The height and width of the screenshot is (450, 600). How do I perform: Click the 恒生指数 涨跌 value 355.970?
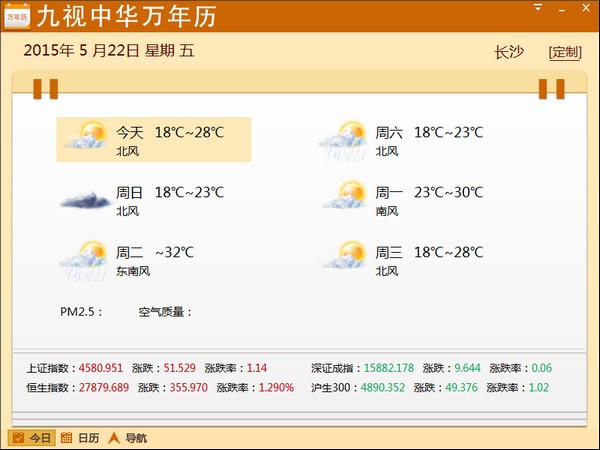189,388
